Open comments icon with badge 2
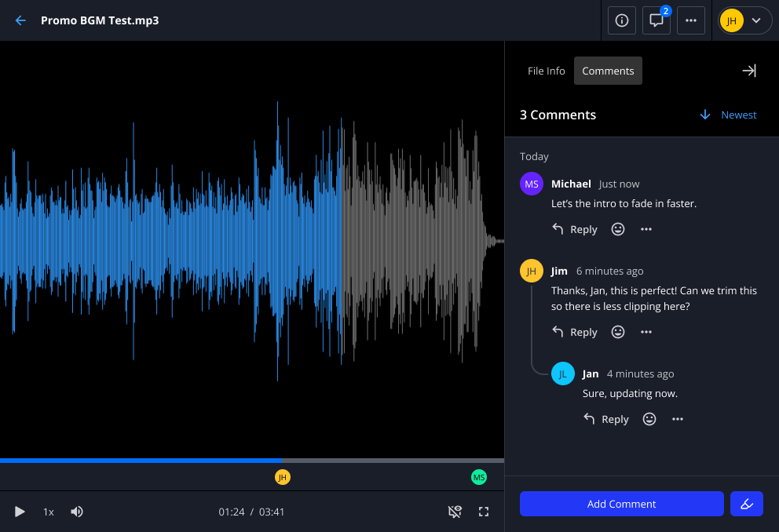Image resolution: width=779 pixels, height=532 pixels. [656, 20]
